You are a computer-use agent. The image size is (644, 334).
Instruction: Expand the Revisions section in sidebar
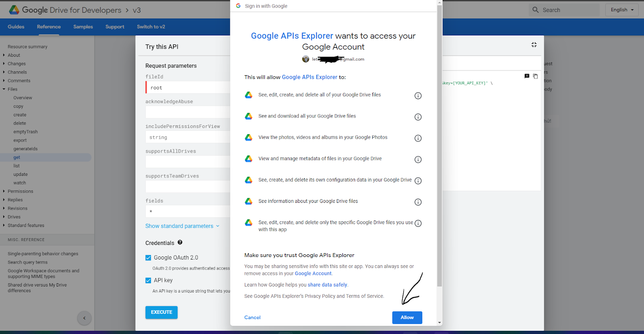point(4,208)
